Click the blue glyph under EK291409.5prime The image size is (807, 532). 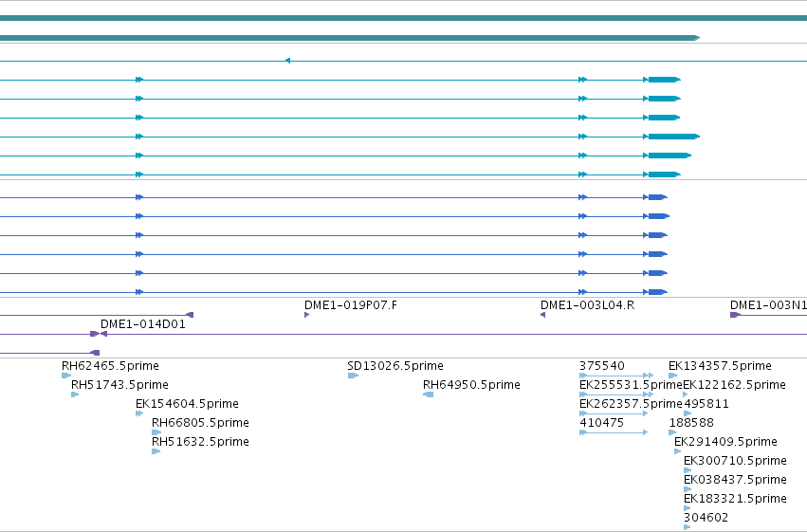click(678, 451)
